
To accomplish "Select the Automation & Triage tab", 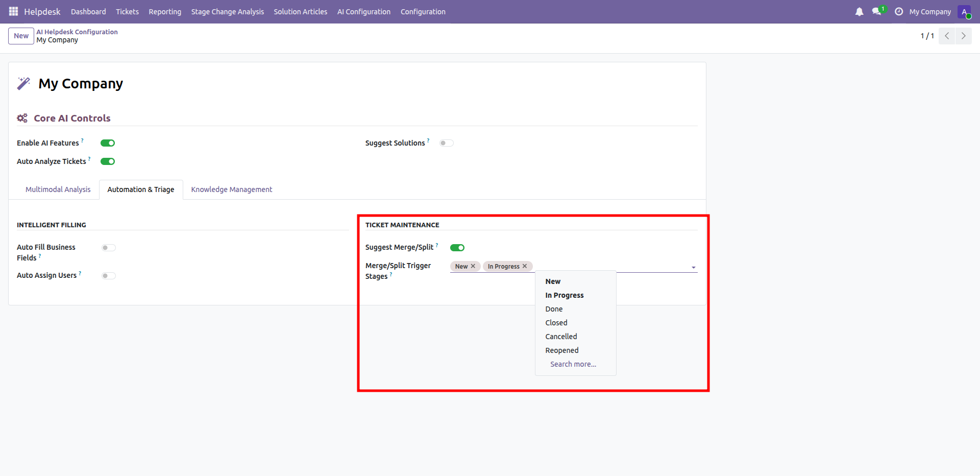I will click(141, 189).
